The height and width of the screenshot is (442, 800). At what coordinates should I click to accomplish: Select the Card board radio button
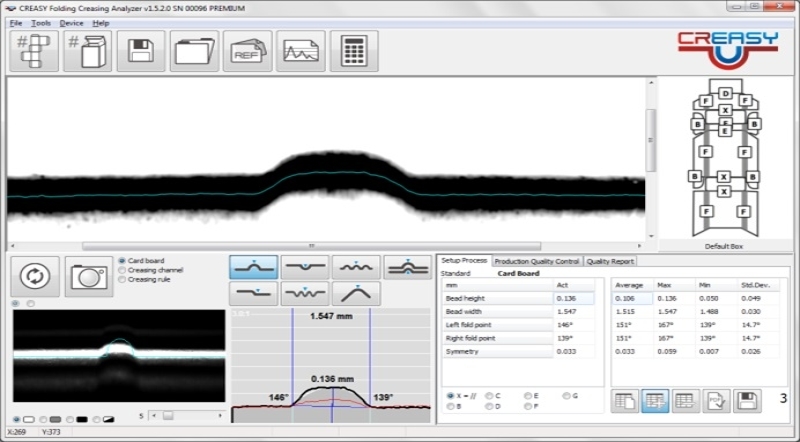point(122,261)
